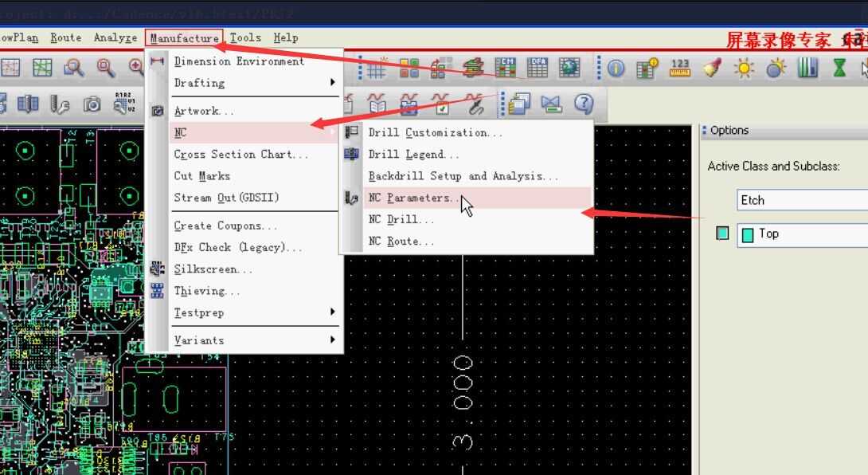Click the vertical bars waveform icon

[807, 69]
